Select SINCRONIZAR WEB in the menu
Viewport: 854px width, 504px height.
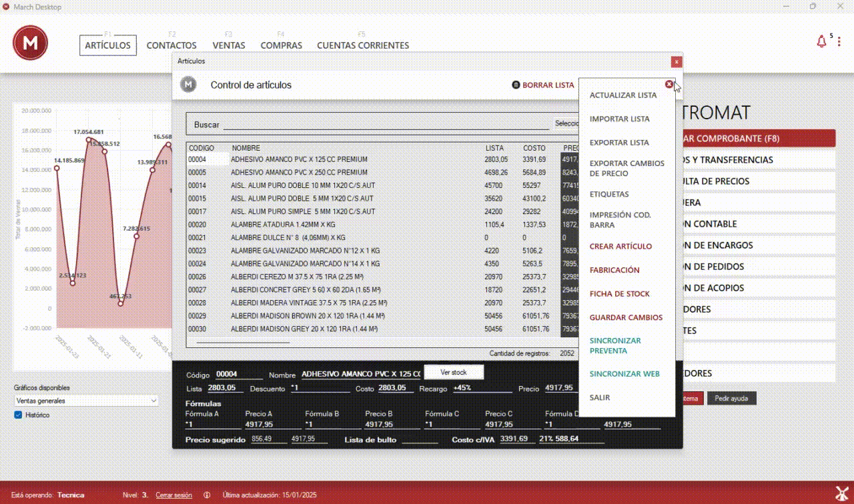pyautogui.click(x=624, y=374)
